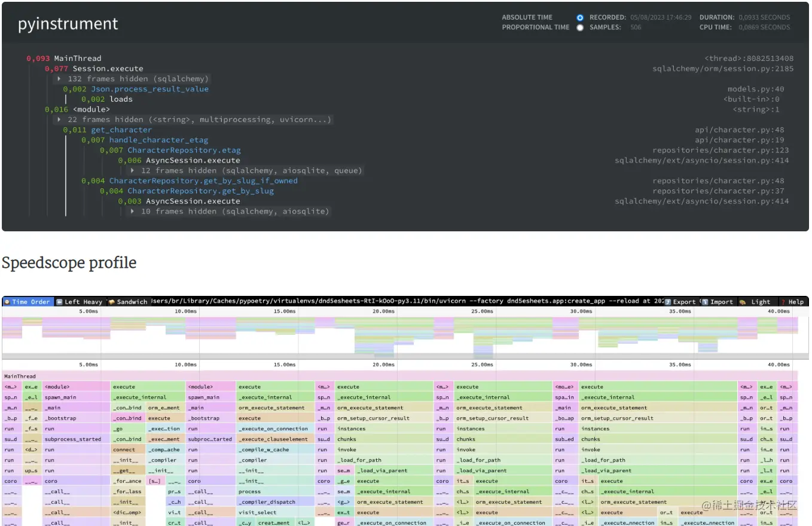Expand 12 hidden frames with queue
This screenshot has width=812, height=526.
coord(133,170)
